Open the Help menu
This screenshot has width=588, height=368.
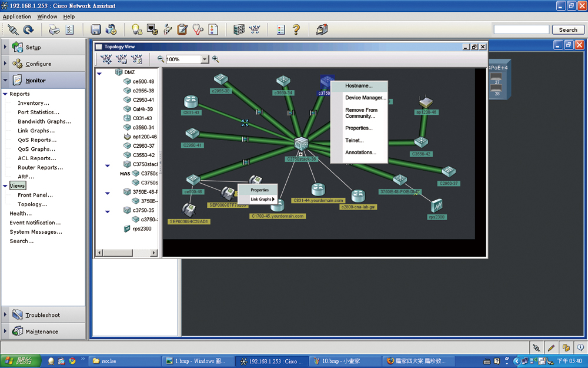point(69,16)
